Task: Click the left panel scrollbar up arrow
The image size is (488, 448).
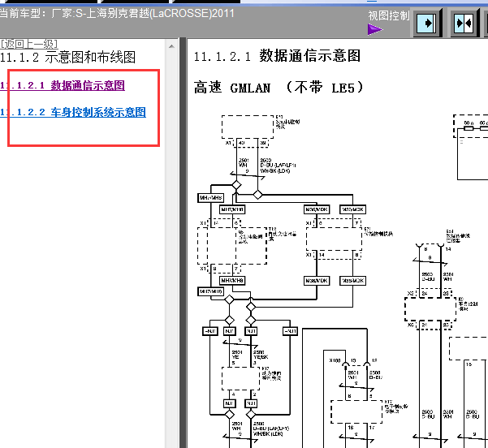Action: click(x=171, y=47)
